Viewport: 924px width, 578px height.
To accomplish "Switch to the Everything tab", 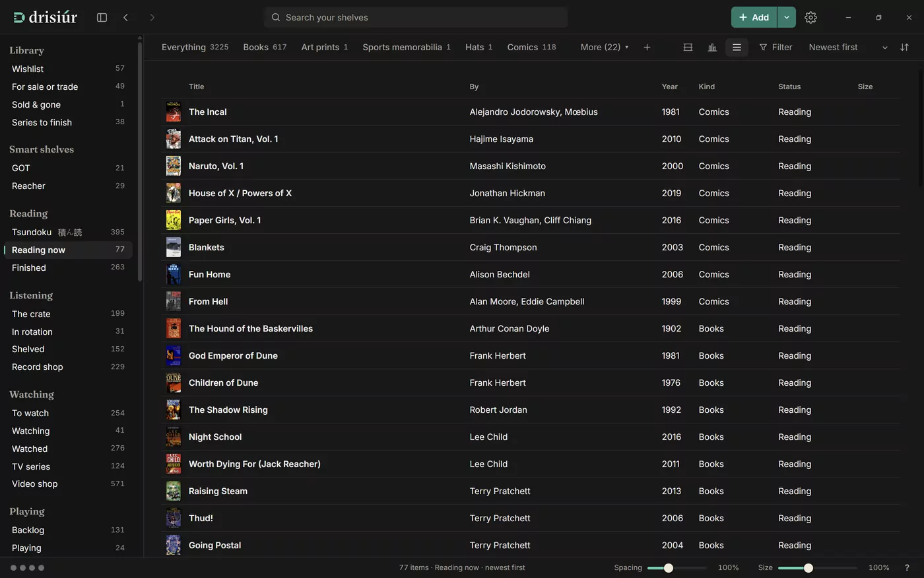I will tap(195, 47).
